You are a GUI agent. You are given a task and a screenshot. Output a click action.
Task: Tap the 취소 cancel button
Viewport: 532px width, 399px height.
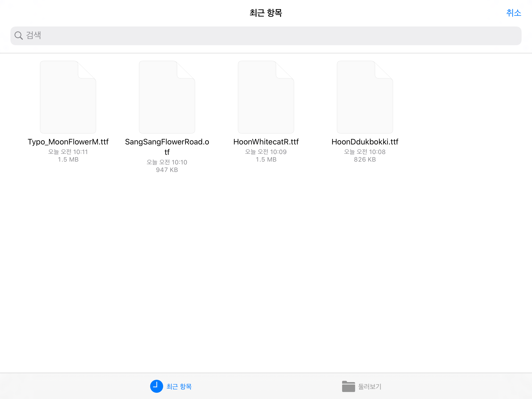(514, 13)
